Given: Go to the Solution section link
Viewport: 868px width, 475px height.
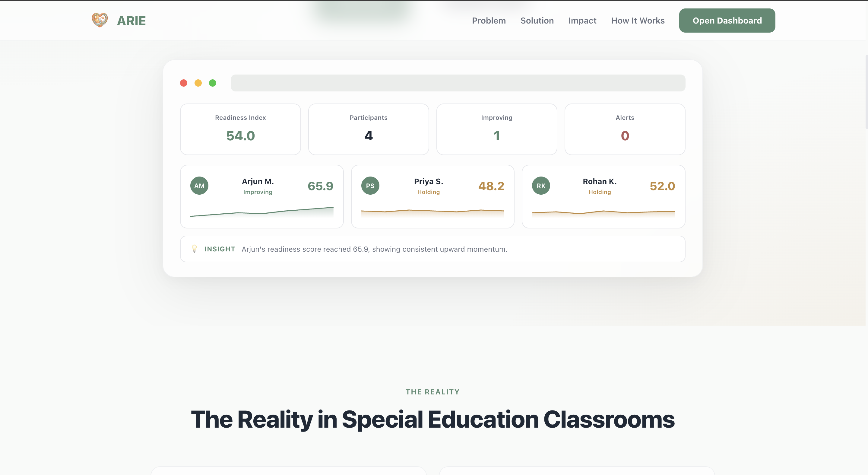Looking at the screenshot, I should coord(537,21).
